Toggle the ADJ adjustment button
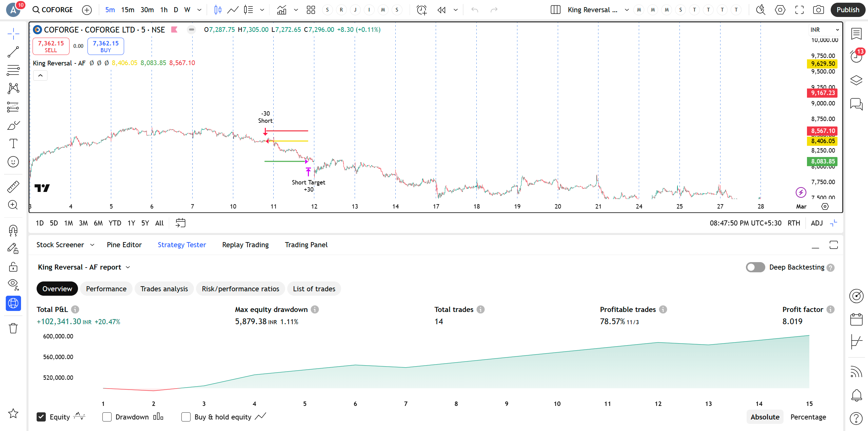 [x=817, y=223]
